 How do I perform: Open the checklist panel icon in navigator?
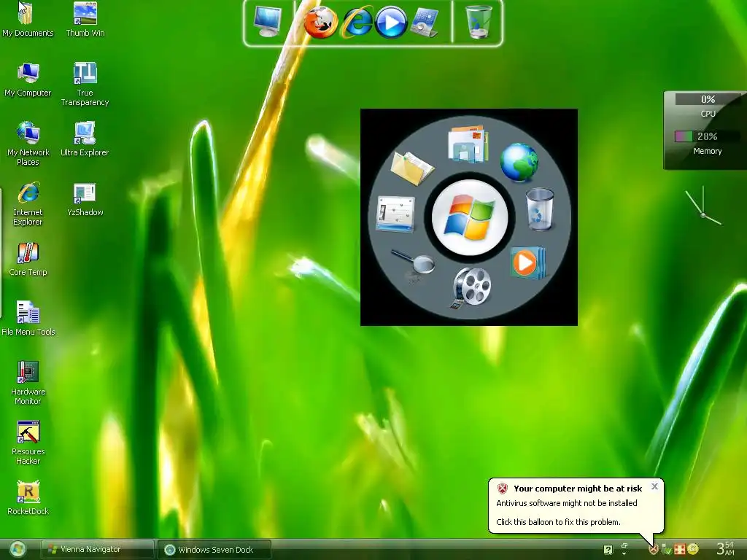coord(395,214)
